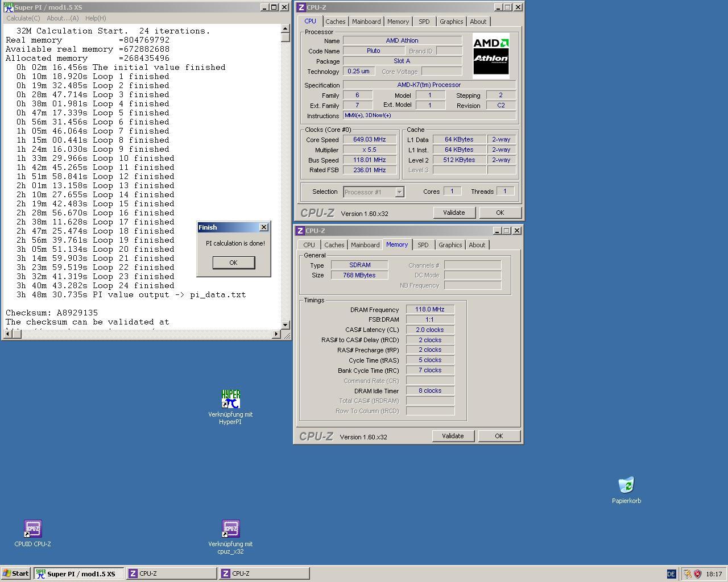This screenshot has width=728, height=582.
Task: Open the cpuz_x32 shortcut icon on the desktop
Action: (230, 529)
